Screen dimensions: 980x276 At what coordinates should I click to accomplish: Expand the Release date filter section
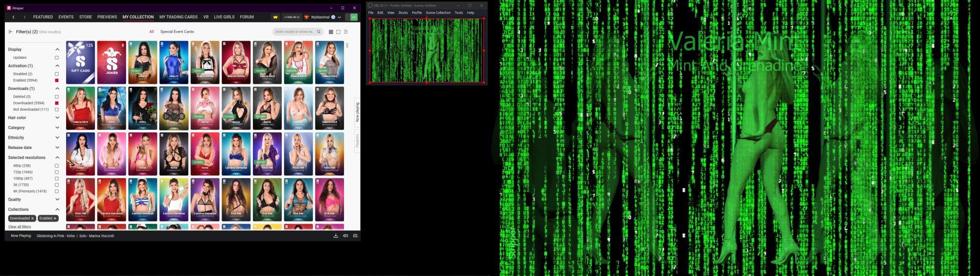pos(57,148)
